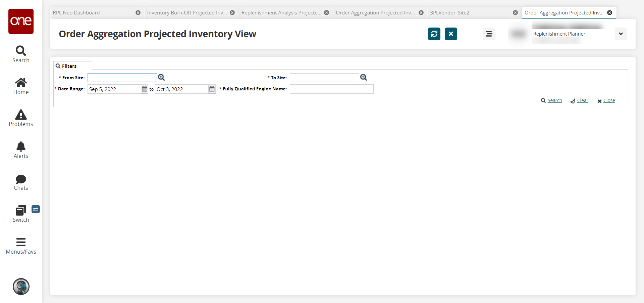Open the page hamburger options menu
This screenshot has height=303, width=644.
489,34
